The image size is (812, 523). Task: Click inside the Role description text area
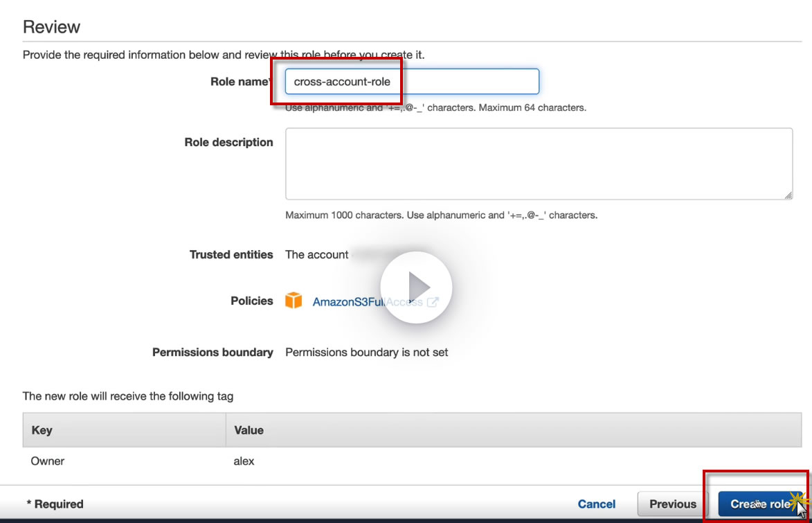click(539, 163)
